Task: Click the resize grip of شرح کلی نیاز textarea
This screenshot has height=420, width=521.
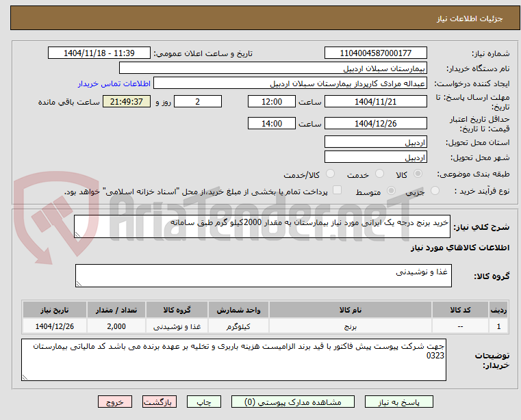Action: (77, 235)
